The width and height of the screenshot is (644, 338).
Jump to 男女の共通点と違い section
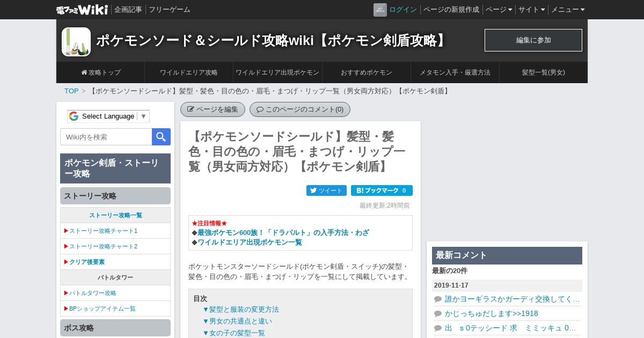237,321
